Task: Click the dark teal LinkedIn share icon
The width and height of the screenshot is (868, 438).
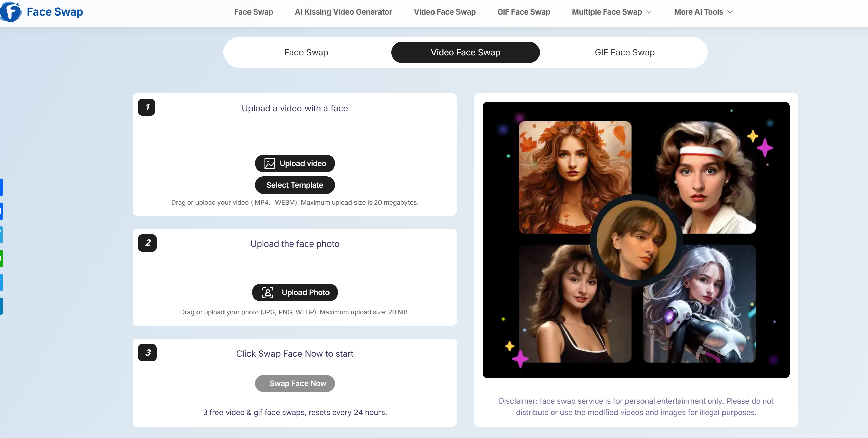Action: [x=1, y=306]
